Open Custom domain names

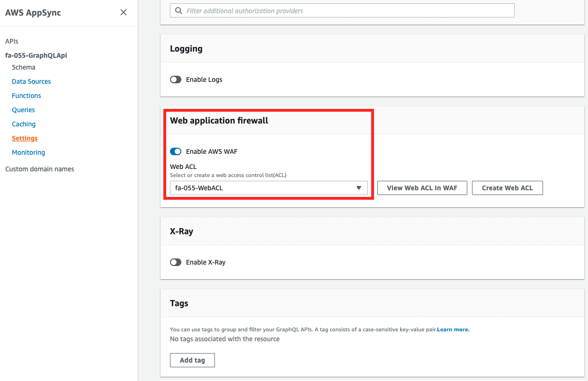40,169
